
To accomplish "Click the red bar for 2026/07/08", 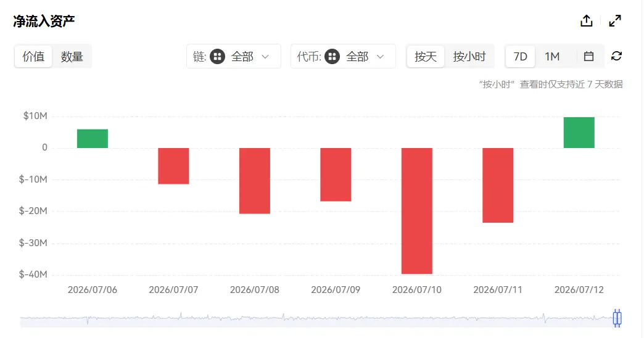I will [255, 181].
